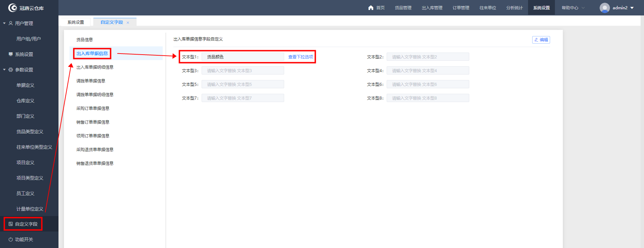The width and height of the screenshot is (644, 248).
Task: Open the 帮助中心 menu
Action: [x=570, y=8]
